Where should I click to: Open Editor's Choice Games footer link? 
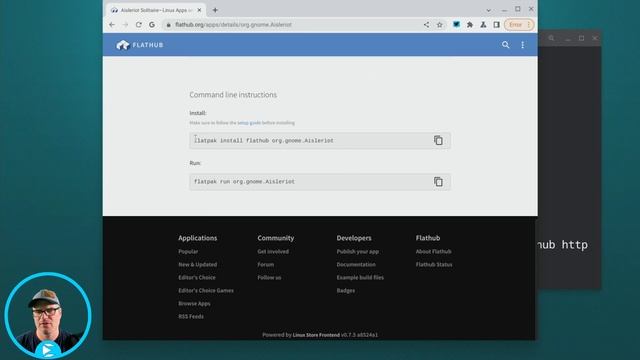click(206, 291)
